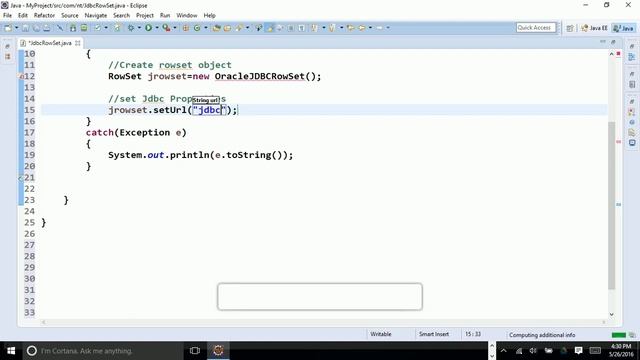Click the green progress bar in status bar

(x=619, y=335)
